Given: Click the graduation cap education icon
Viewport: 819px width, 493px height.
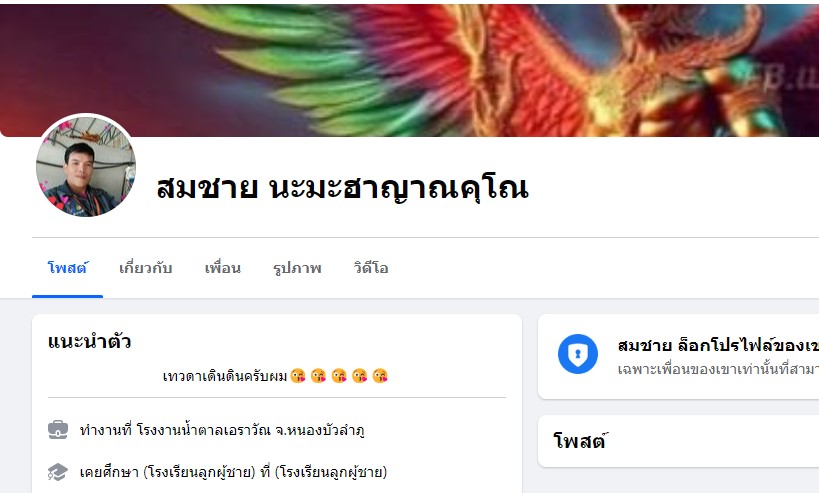Looking at the screenshot, I should pyautogui.click(x=58, y=472).
